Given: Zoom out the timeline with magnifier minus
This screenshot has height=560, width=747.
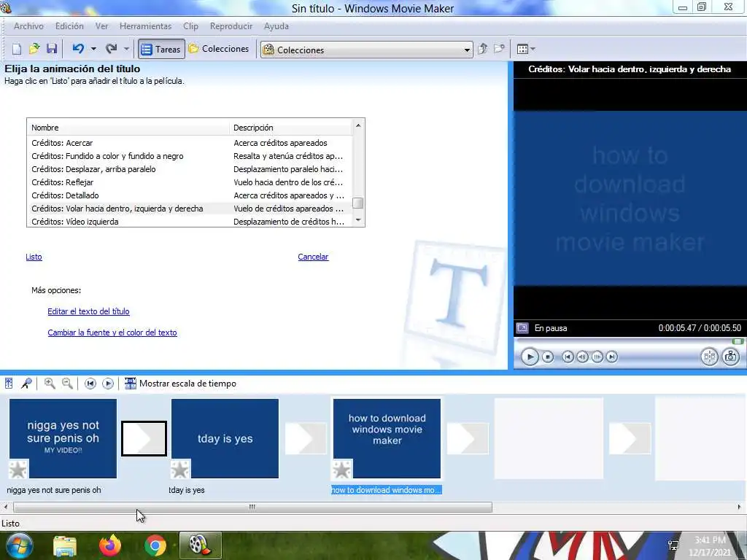Looking at the screenshot, I should point(67,384).
